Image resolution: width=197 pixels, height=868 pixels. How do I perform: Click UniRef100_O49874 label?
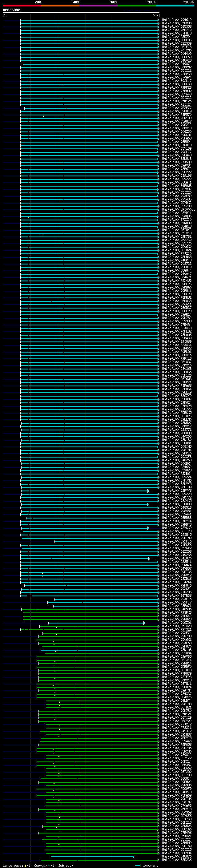click(x=177, y=64)
